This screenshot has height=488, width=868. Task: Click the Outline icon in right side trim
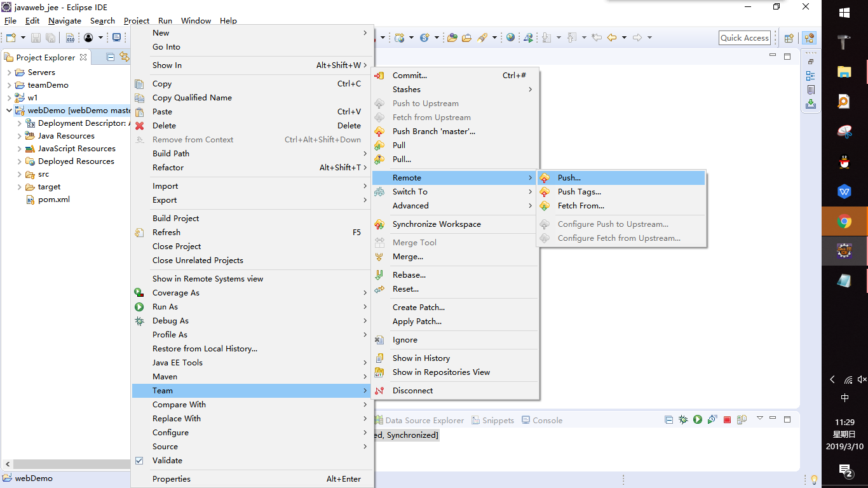(x=810, y=76)
